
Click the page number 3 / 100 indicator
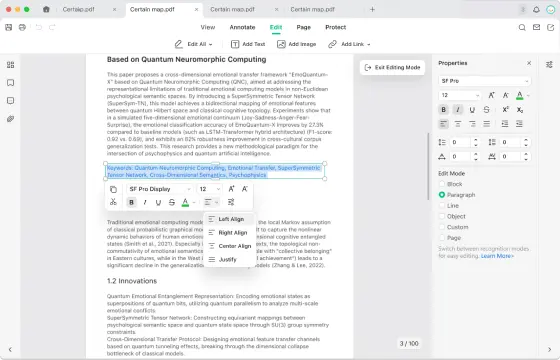pyautogui.click(x=409, y=343)
